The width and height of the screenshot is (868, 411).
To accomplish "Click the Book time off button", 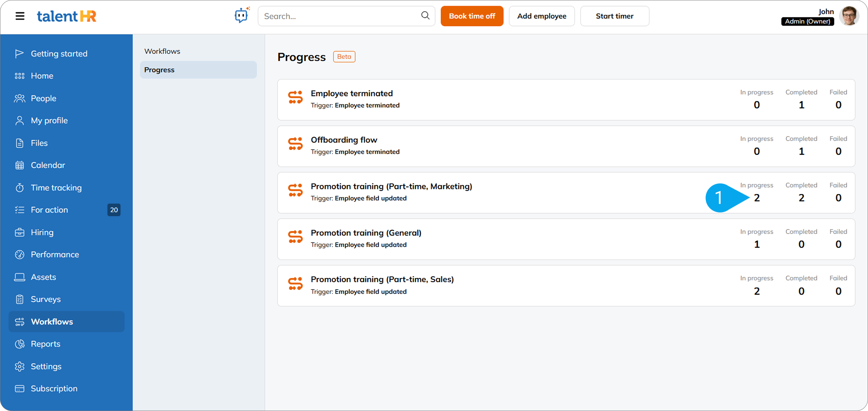I will 472,16.
